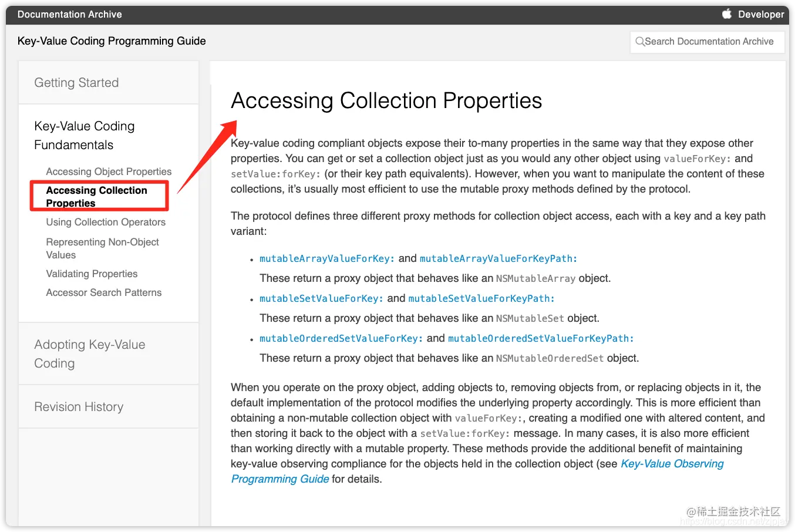Viewport: 795px width, 532px height.
Task: Open Validating Properties page
Action: [92, 274]
